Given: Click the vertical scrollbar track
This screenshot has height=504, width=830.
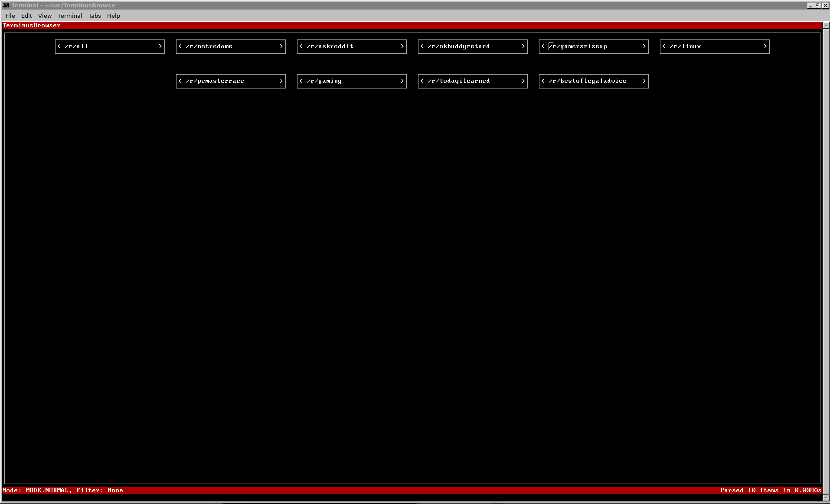Looking at the screenshot, I should point(826,262).
